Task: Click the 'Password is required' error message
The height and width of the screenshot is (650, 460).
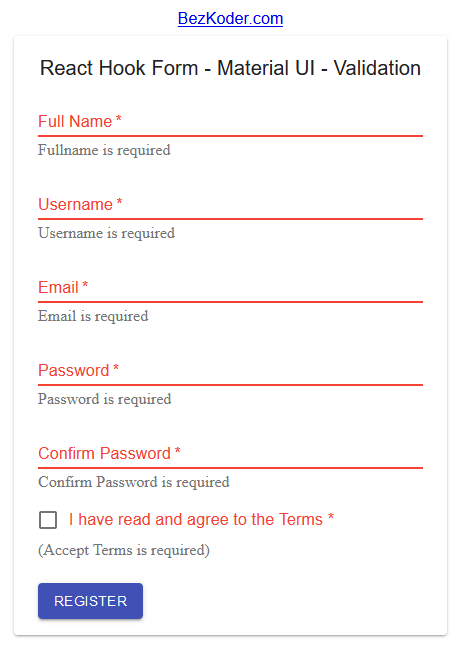Action: pos(104,399)
